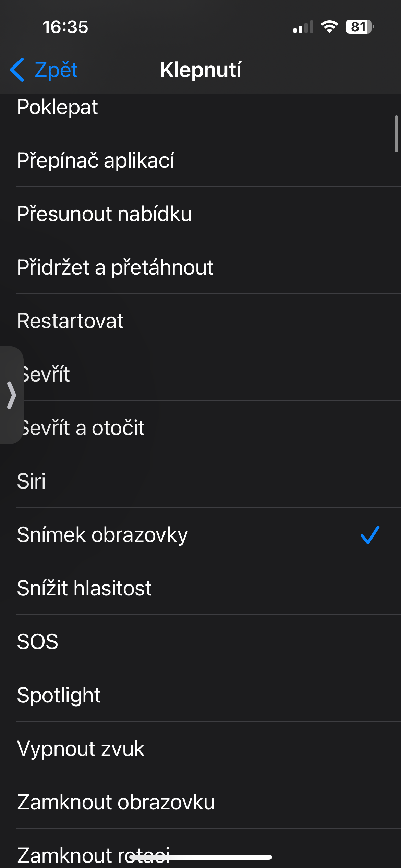Select Siri as the tap action

pos(31,481)
